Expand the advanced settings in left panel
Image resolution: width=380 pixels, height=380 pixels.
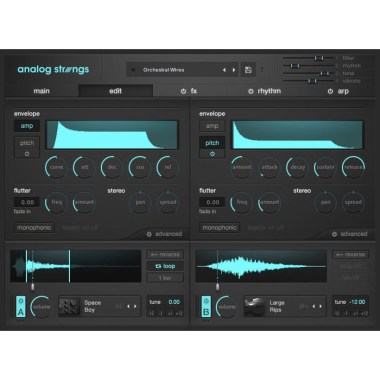point(165,234)
